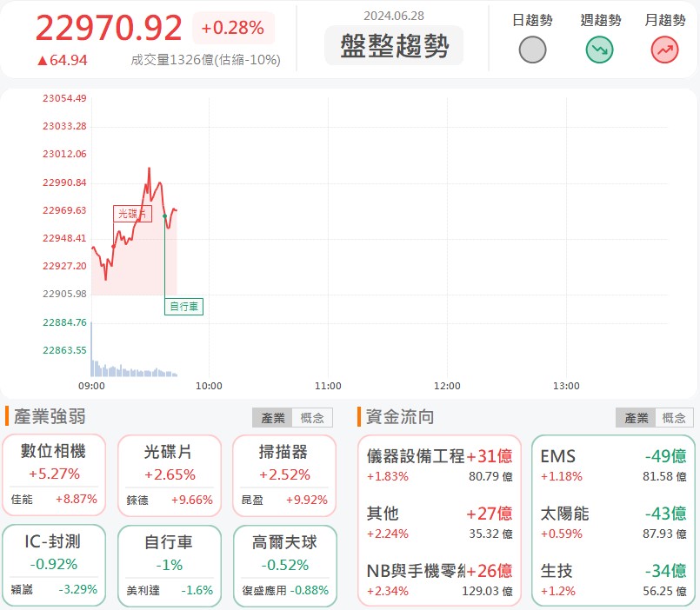Click the 生技 fund outflow row

tap(613, 580)
